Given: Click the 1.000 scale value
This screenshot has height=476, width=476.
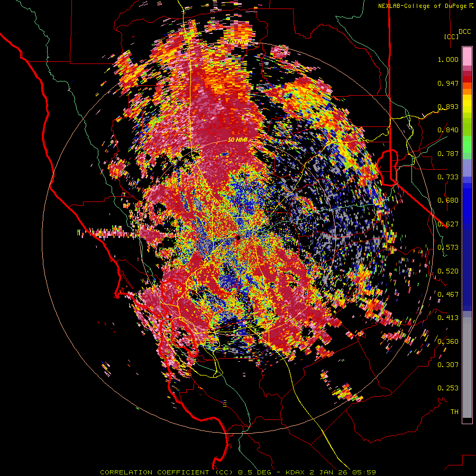Looking at the screenshot, I should click(448, 59).
